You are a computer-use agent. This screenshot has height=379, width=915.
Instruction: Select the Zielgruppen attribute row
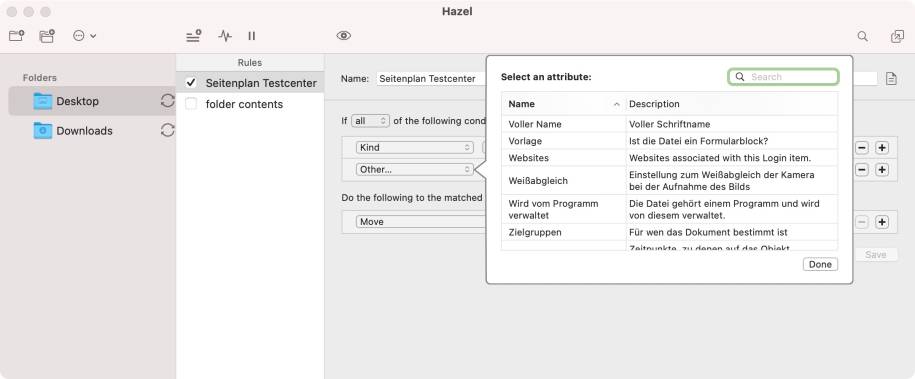point(669,232)
